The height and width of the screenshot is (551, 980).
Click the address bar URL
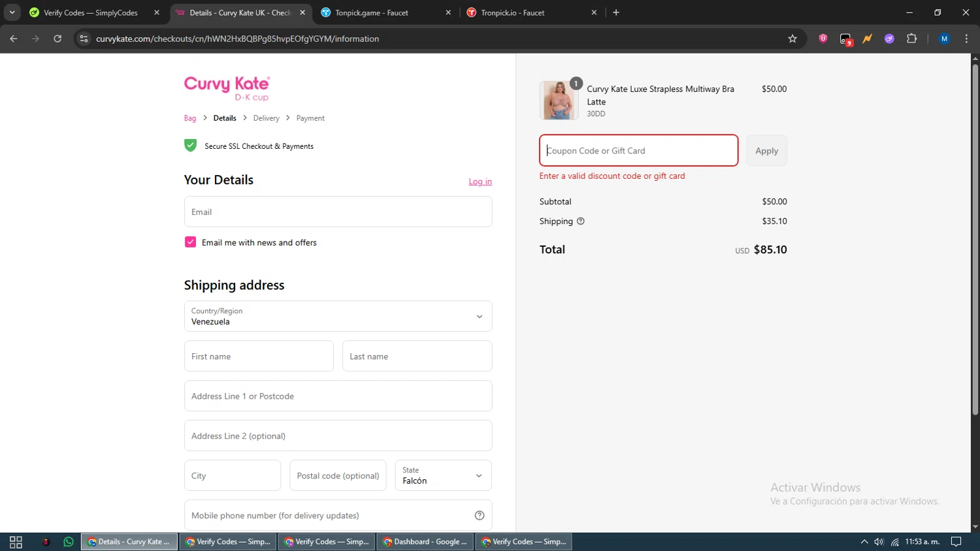point(238,39)
